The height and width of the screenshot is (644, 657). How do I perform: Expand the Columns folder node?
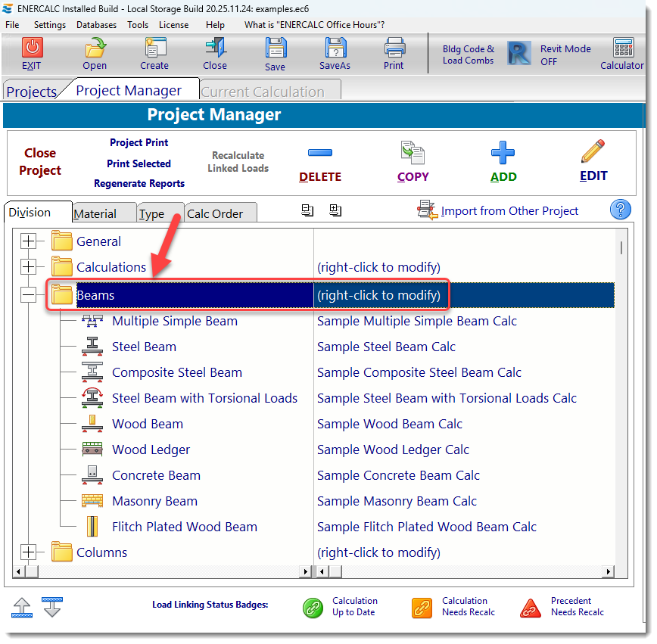coord(29,552)
